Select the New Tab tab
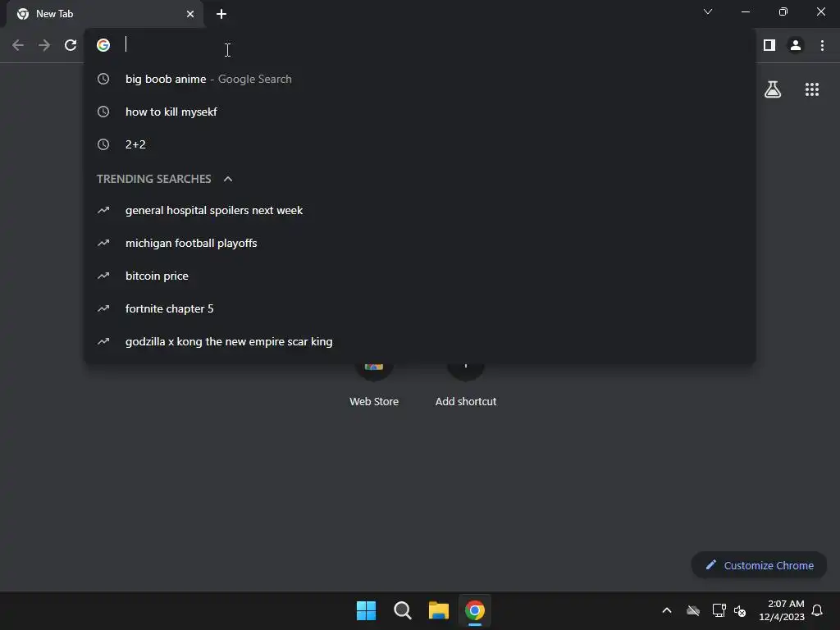The image size is (840, 630). [105, 14]
